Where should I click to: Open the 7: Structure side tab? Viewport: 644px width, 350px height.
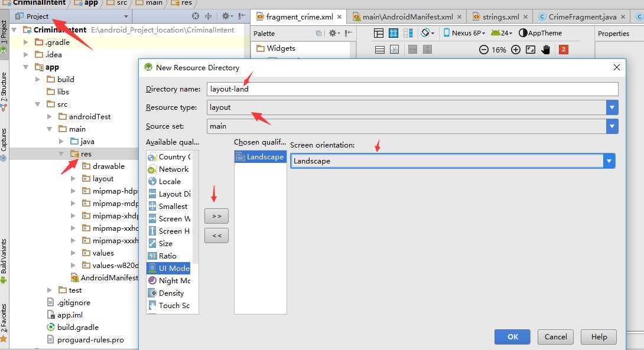4,91
